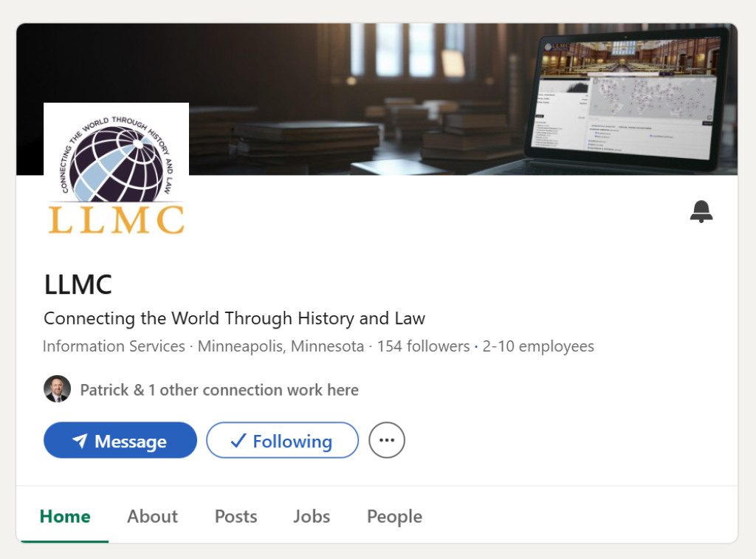Click the books in the cover photo
Screen dimensions: 756x559
click(309, 138)
